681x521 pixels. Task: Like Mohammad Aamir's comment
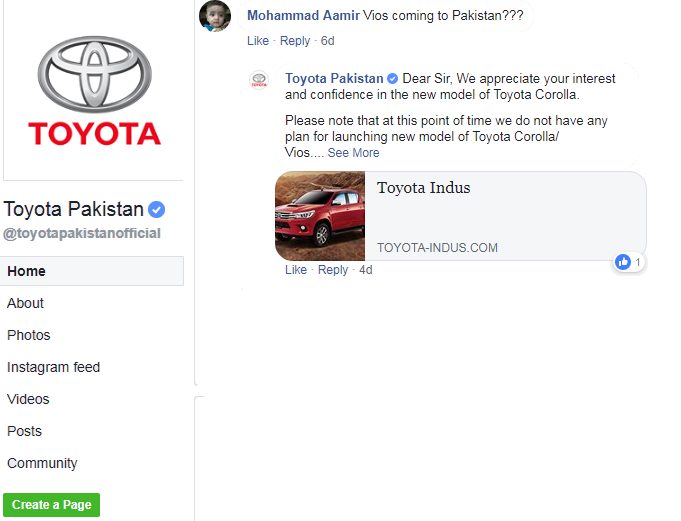click(x=258, y=41)
